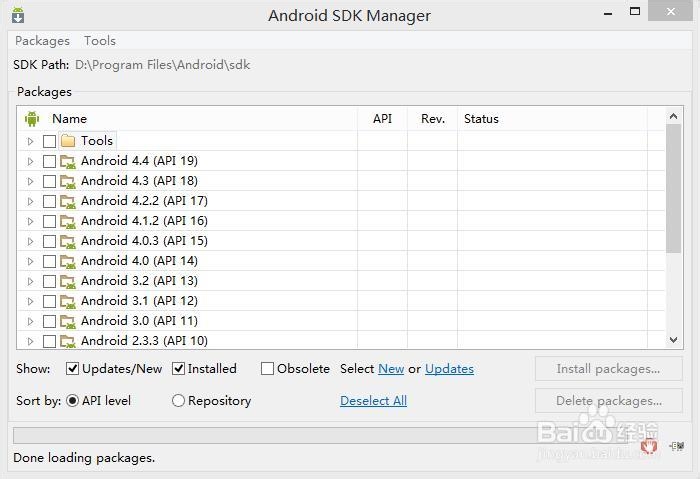Click the Android robot icon in Name header
This screenshot has height=479, width=700.
click(32, 119)
